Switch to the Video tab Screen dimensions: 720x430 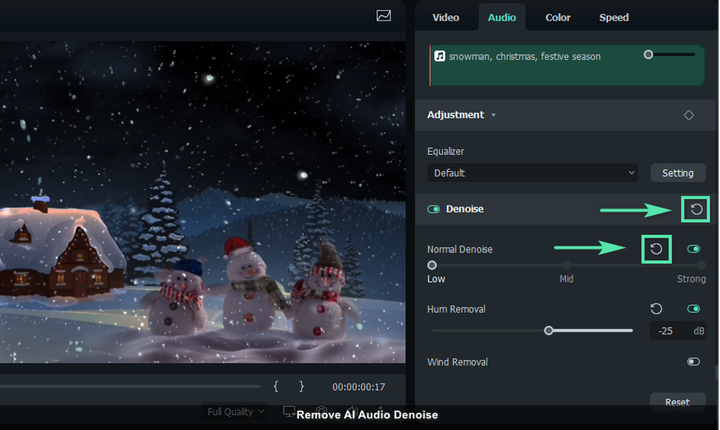tap(445, 17)
